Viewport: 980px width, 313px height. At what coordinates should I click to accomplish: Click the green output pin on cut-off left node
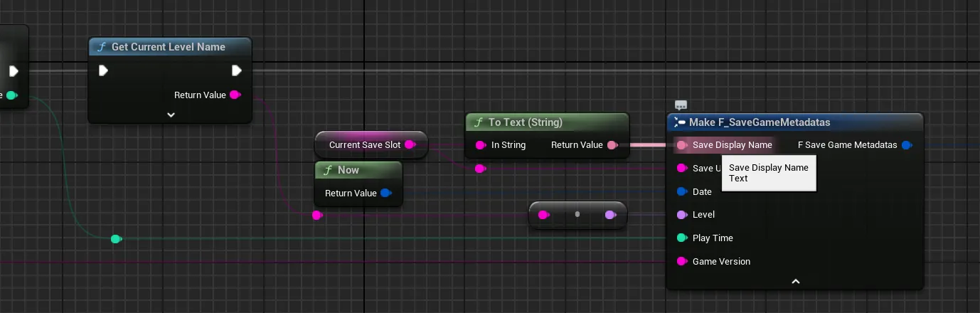(x=12, y=95)
